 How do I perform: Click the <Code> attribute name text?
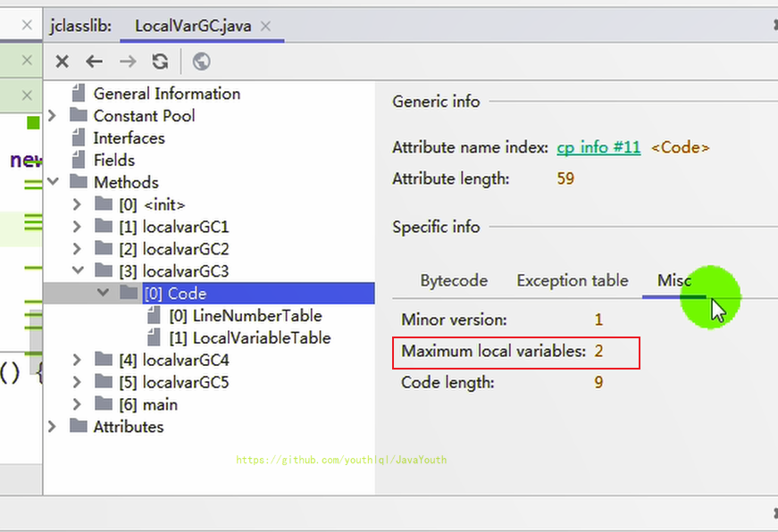(x=681, y=147)
